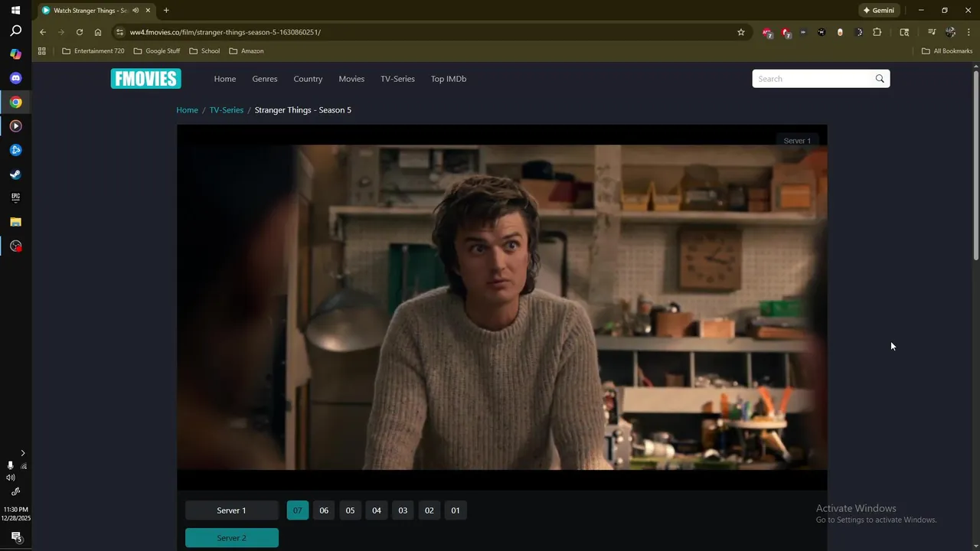Open the Chrome profile avatar

click(950, 32)
